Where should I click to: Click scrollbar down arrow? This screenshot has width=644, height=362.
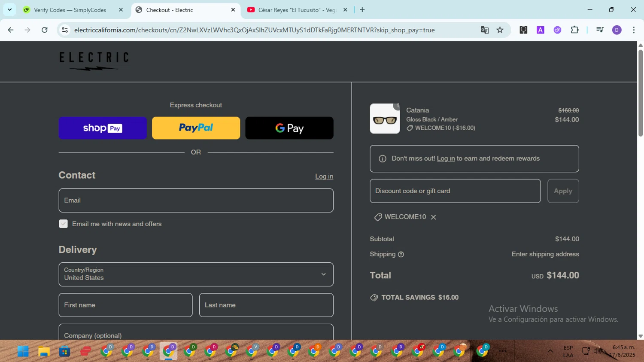(x=641, y=336)
